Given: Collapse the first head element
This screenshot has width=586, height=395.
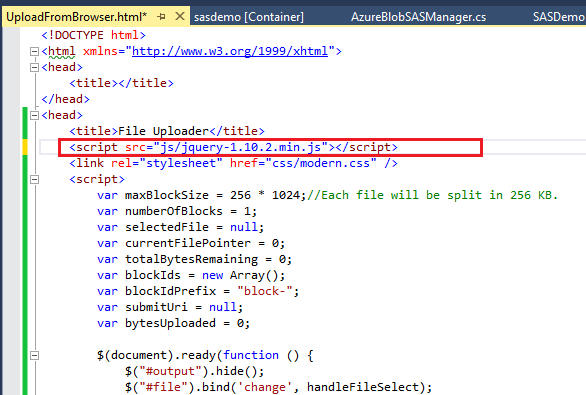Looking at the screenshot, I should [34, 67].
